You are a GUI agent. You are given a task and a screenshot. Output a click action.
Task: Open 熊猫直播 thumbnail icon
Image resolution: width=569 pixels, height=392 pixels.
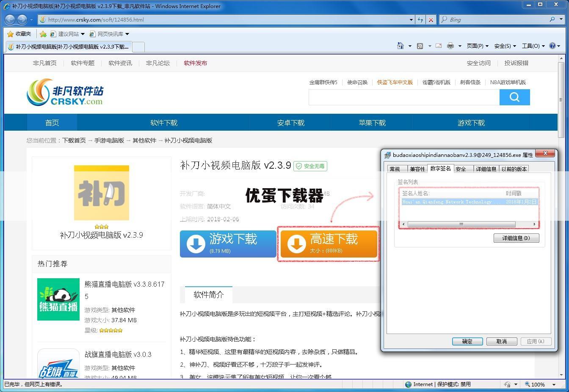[x=58, y=299]
